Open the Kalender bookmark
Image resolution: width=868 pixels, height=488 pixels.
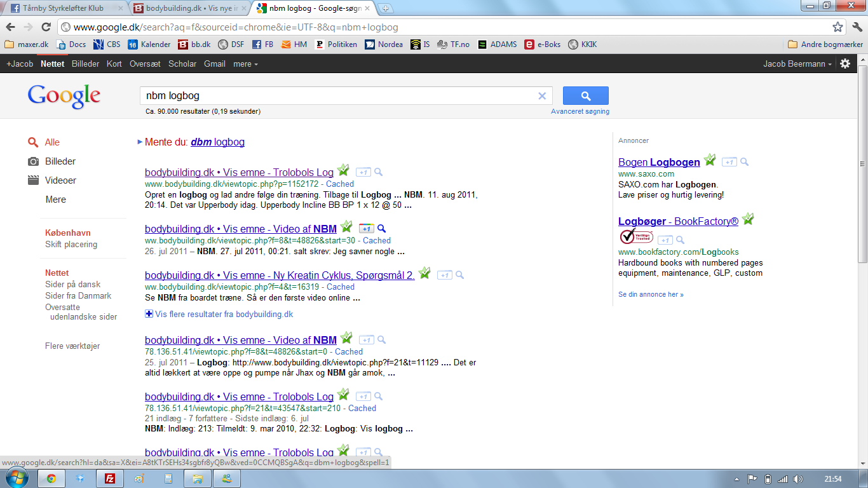[149, 44]
